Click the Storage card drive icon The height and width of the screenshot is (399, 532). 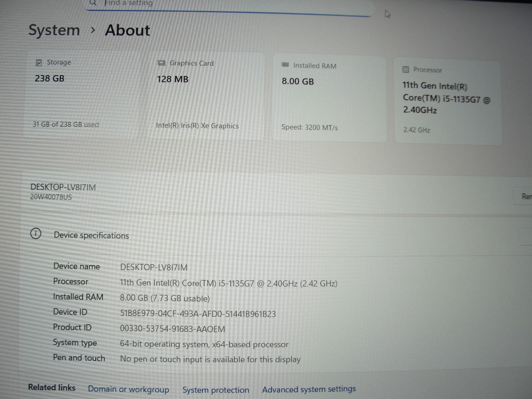click(39, 63)
